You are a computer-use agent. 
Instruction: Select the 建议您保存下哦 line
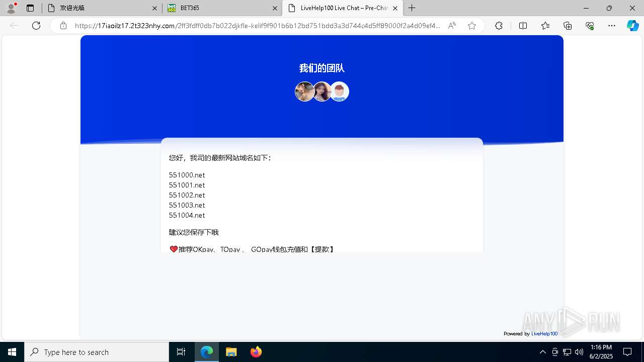click(x=194, y=232)
